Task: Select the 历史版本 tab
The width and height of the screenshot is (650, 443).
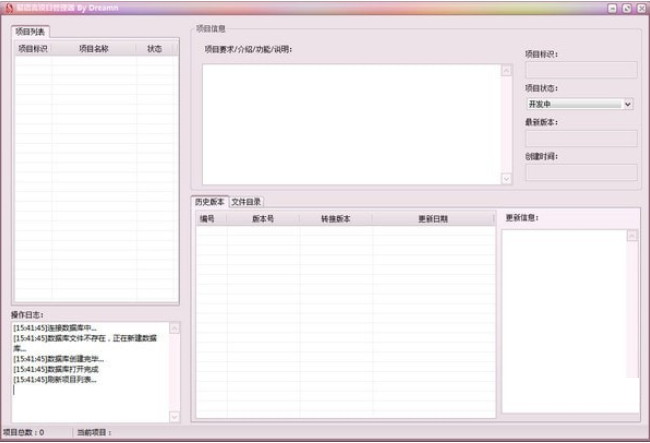Action: (210, 201)
